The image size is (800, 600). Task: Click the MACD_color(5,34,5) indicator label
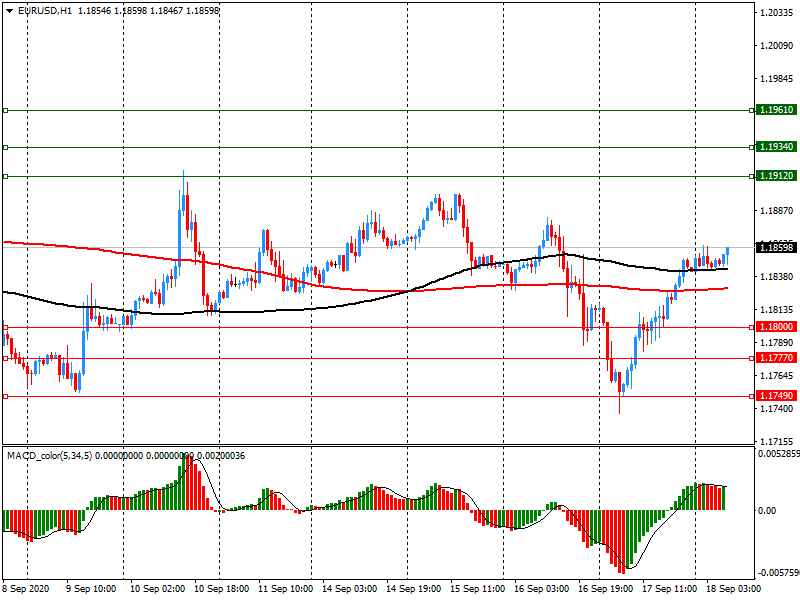(49, 456)
